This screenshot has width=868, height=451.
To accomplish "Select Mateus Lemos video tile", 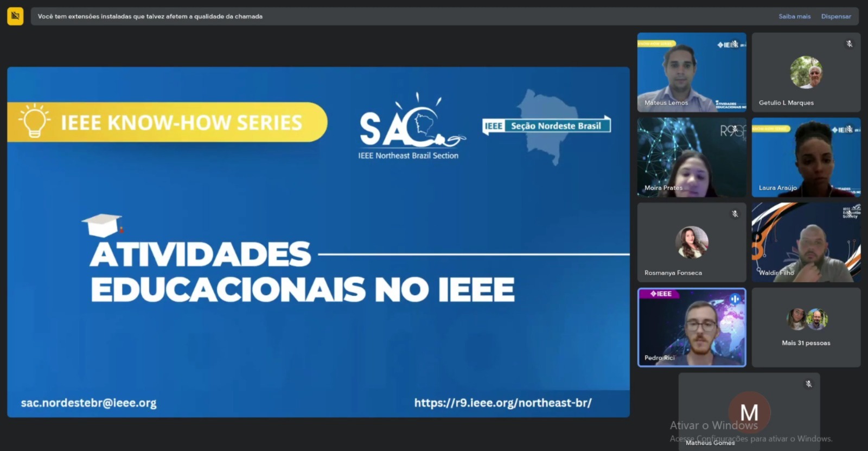I will click(692, 72).
